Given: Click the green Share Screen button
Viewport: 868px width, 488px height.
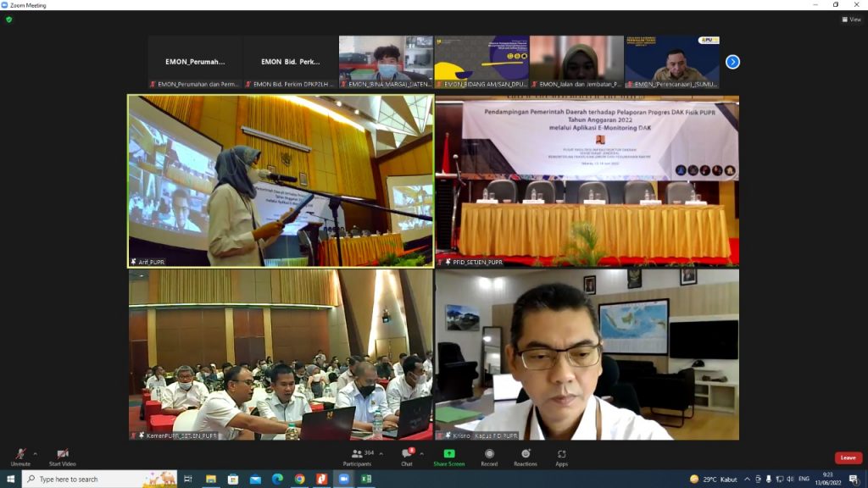Looking at the screenshot, I should (x=448, y=456).
